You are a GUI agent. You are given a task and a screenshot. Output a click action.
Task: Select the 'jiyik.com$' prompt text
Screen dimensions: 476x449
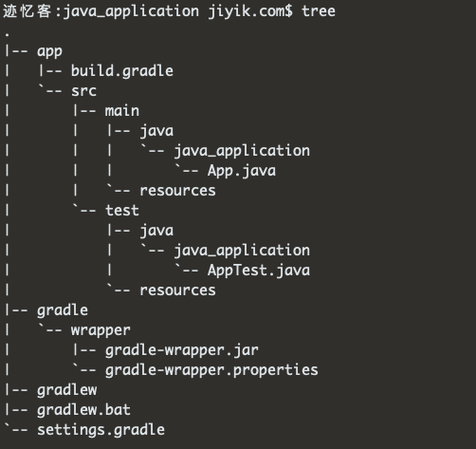(250, 12)
